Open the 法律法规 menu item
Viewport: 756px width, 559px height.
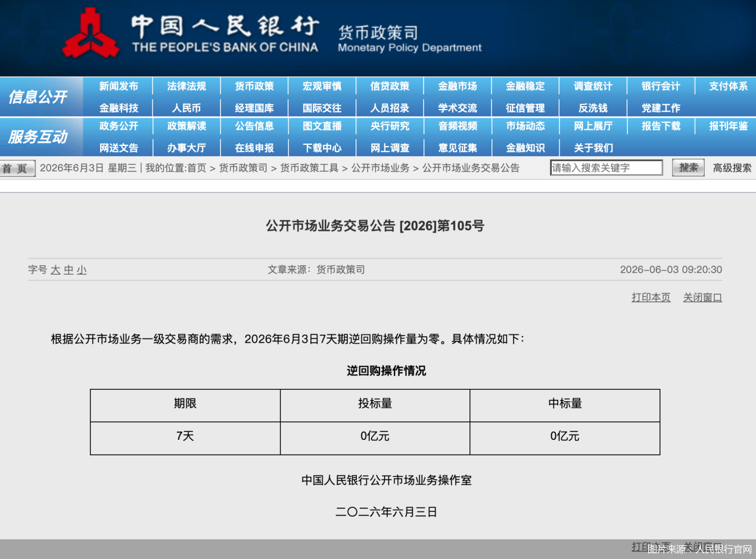tap(186, 86)
